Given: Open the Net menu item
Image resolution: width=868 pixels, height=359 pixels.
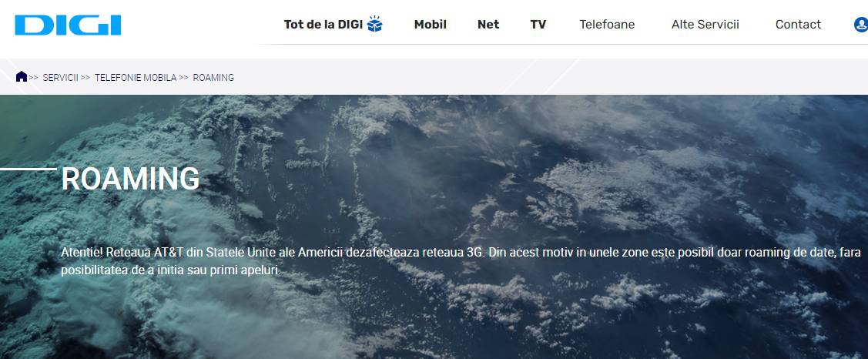Looking at the screenshot, I should click(488, 25).
